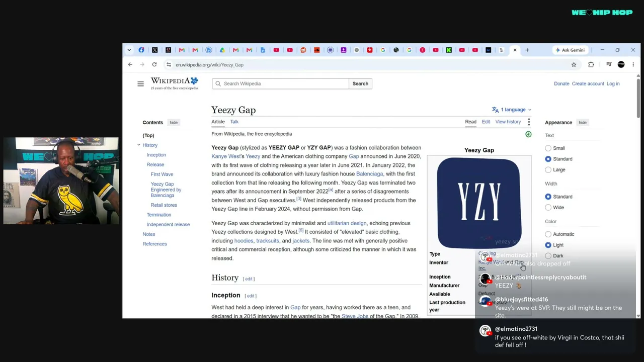
Task: Hide the Appearance panel
Action: [583, 123]
